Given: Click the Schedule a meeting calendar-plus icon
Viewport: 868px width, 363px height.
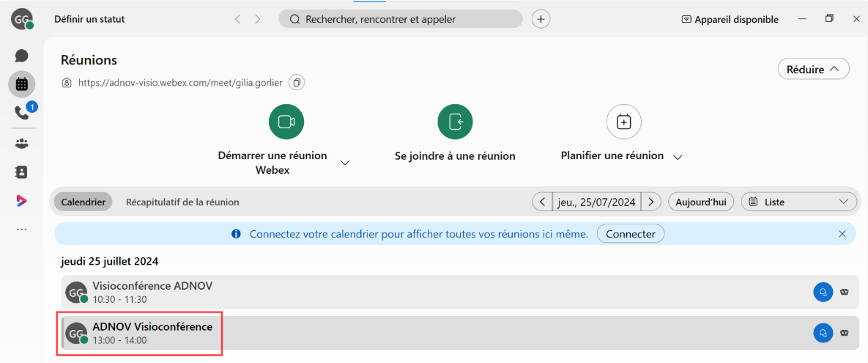Looking at the screenshot, I should coord(624,122).
